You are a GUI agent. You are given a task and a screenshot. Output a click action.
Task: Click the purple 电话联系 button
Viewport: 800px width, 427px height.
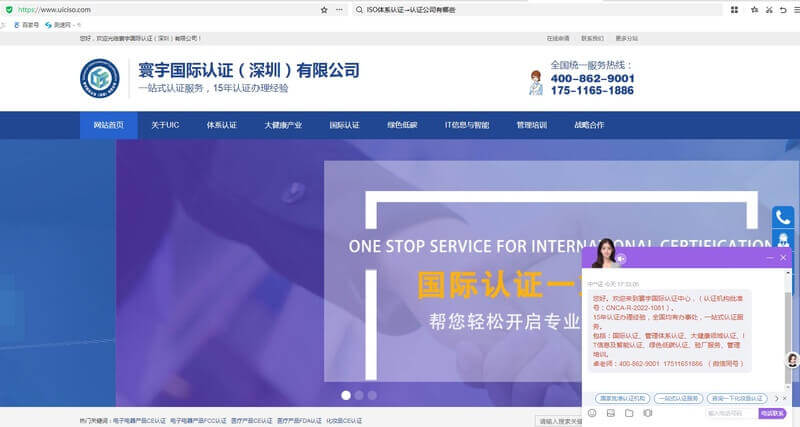772,413
